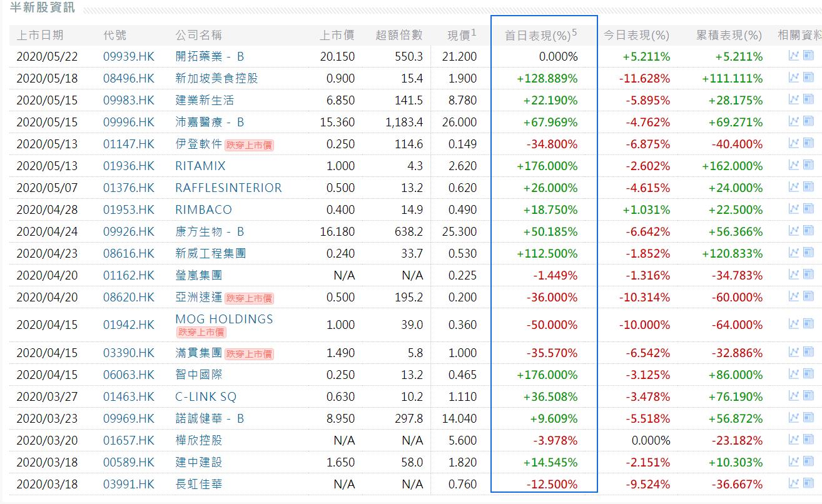Open stock code 01936.HK link

click(x=128, y=166)
